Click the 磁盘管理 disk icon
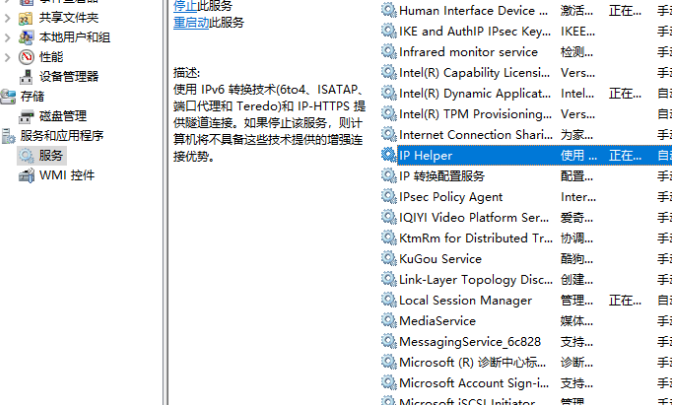The height and width of the screenshot is (408, 675). tap(27, 116)
